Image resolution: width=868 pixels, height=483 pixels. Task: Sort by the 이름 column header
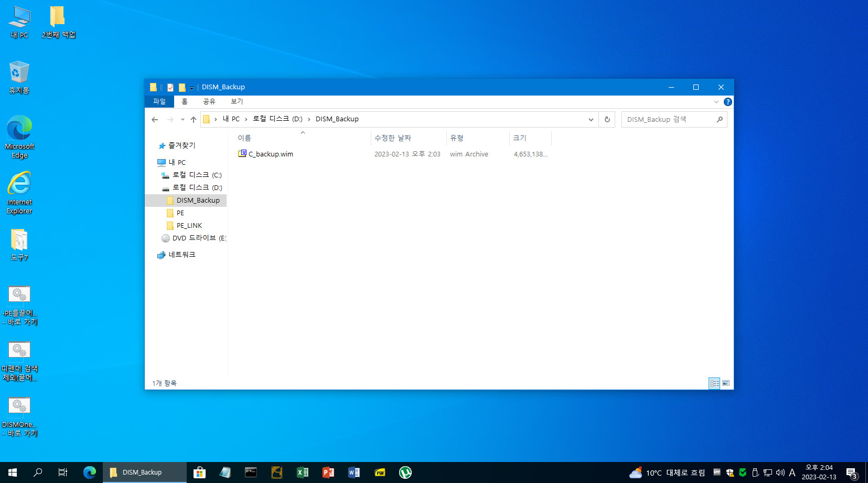coord(303,138)
